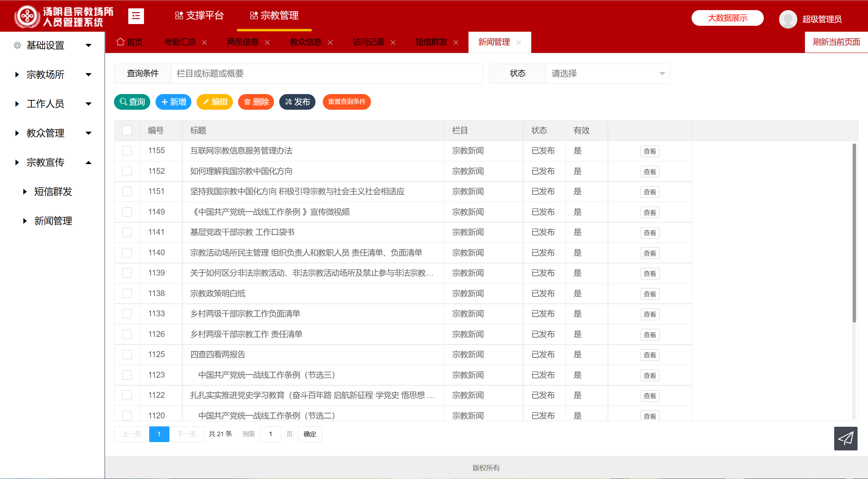Check the row 1140 checkbox
The image size is (868, 479).
(127, 253)
